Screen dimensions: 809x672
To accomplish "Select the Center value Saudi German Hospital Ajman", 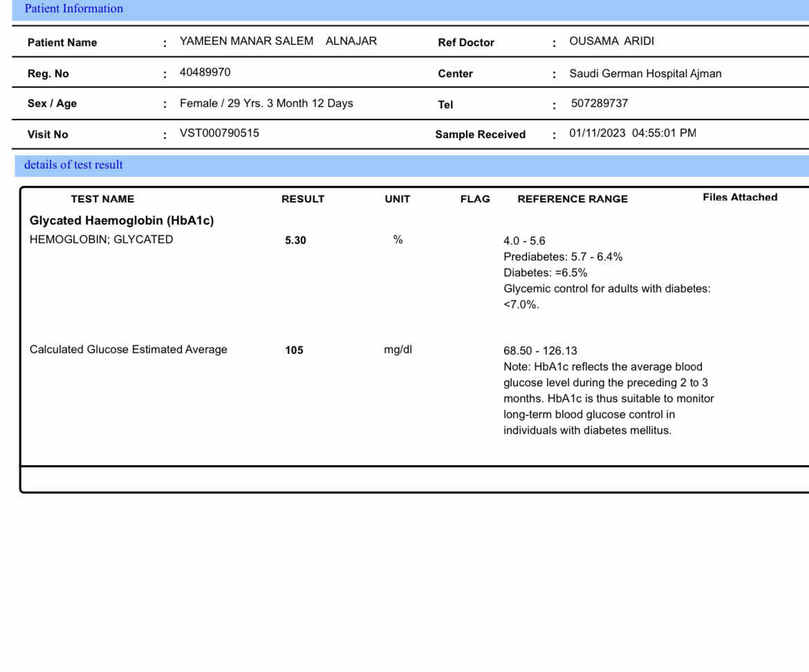I will pyautogui.click(x=645, y=74).
